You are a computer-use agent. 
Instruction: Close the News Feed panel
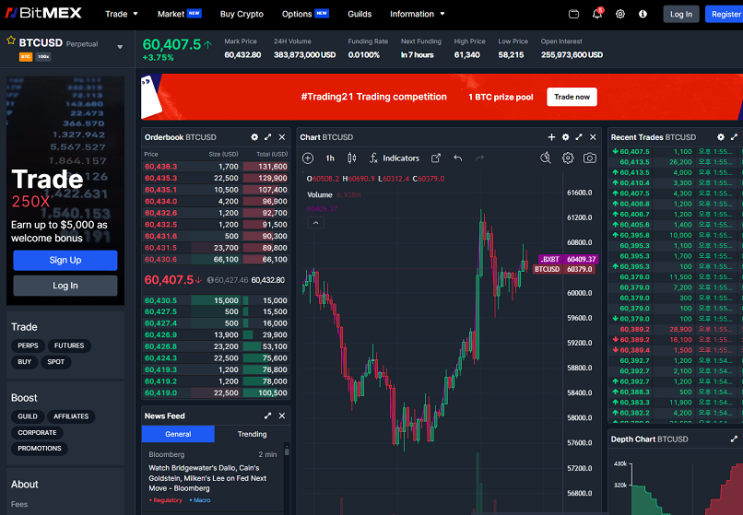click(x=282, y=416)
